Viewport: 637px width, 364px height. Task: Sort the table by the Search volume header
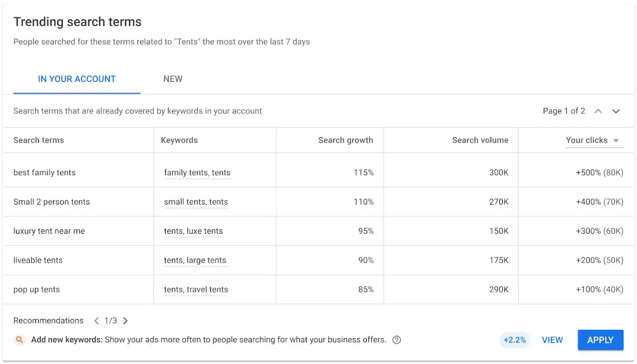[x=480, y=140]
